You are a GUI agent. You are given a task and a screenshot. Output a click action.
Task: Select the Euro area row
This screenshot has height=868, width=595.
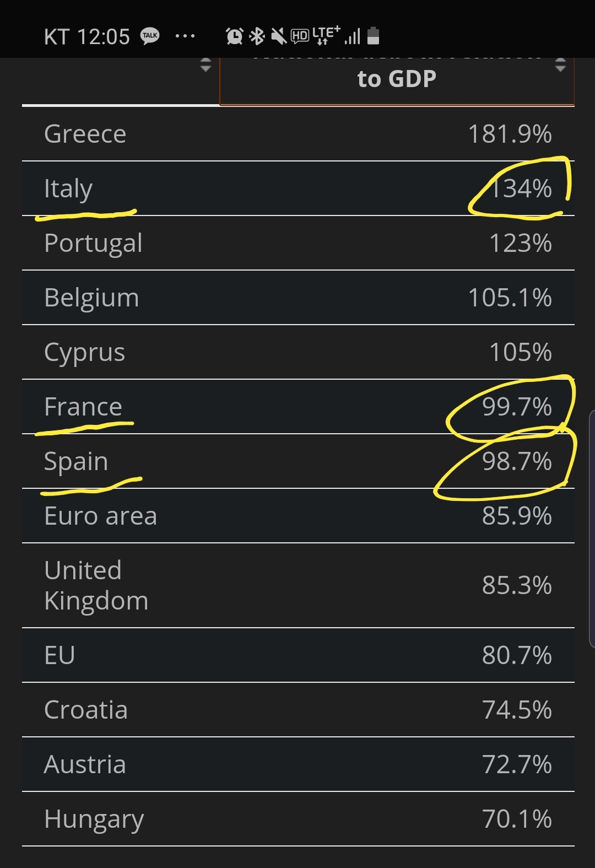[298, 516]
